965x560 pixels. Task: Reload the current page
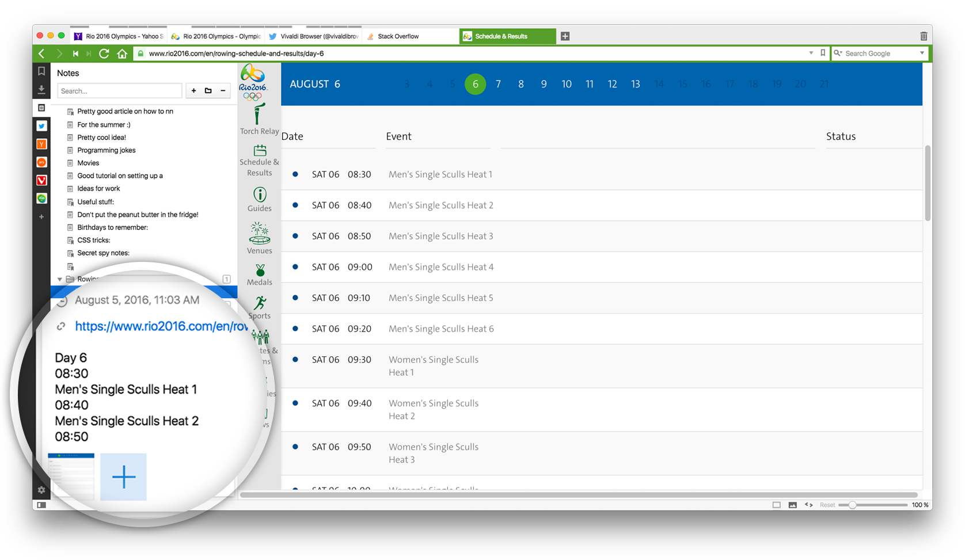tap(104, 54)
